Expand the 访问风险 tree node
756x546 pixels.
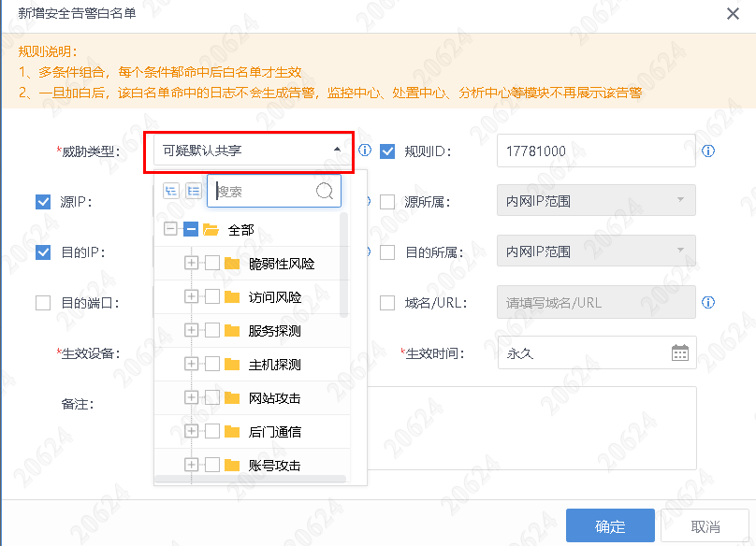(192, 297)
